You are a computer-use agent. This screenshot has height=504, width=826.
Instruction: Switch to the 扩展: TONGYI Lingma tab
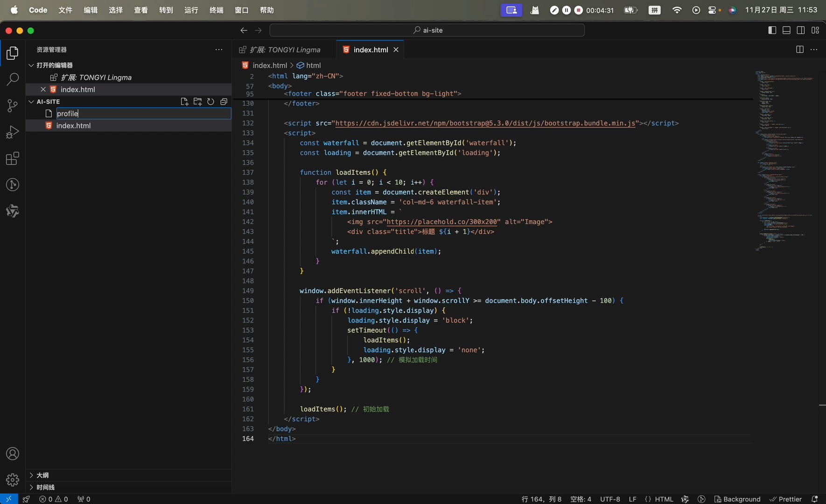point(286,49)
